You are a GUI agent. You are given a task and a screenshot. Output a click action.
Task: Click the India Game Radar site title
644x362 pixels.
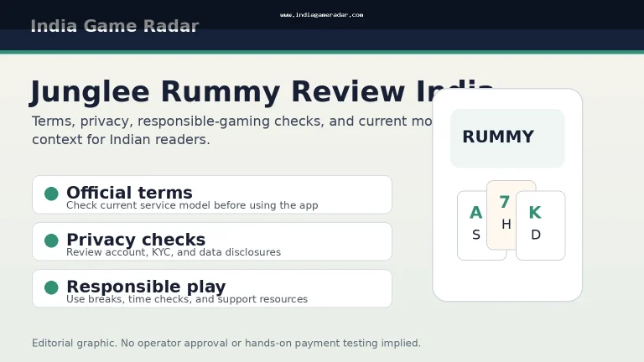click(115, 26)
